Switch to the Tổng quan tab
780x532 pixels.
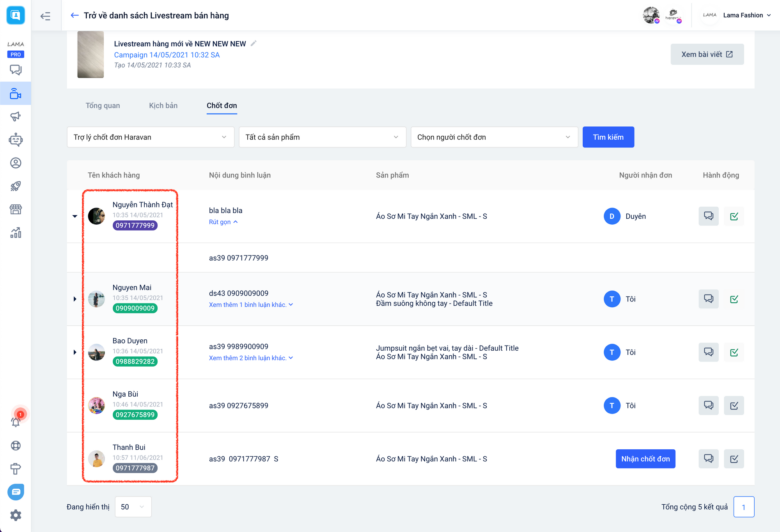tap(103, 106)
